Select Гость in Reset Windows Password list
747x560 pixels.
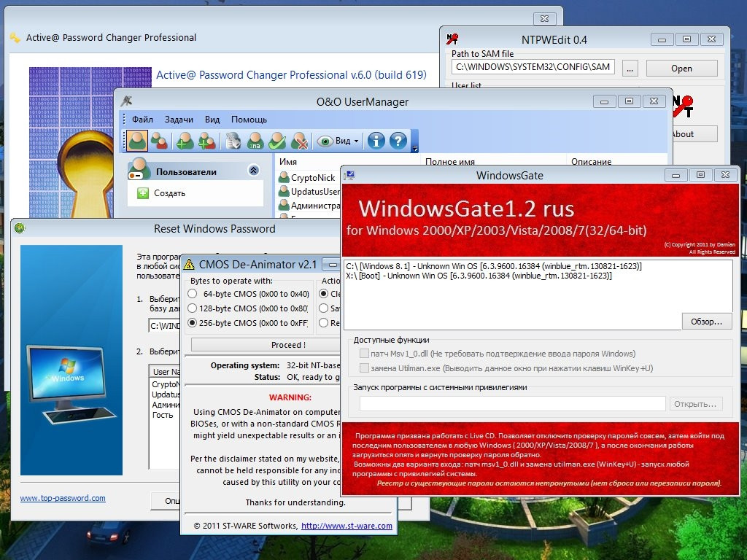[163, 415]
